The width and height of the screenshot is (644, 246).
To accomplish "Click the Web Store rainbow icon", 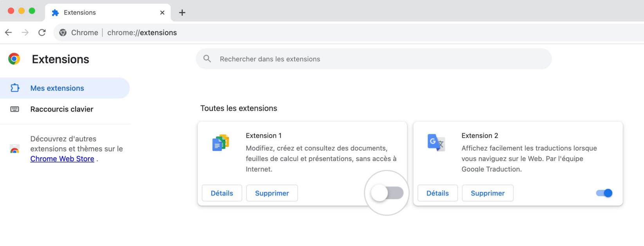I will coord(14,149).
